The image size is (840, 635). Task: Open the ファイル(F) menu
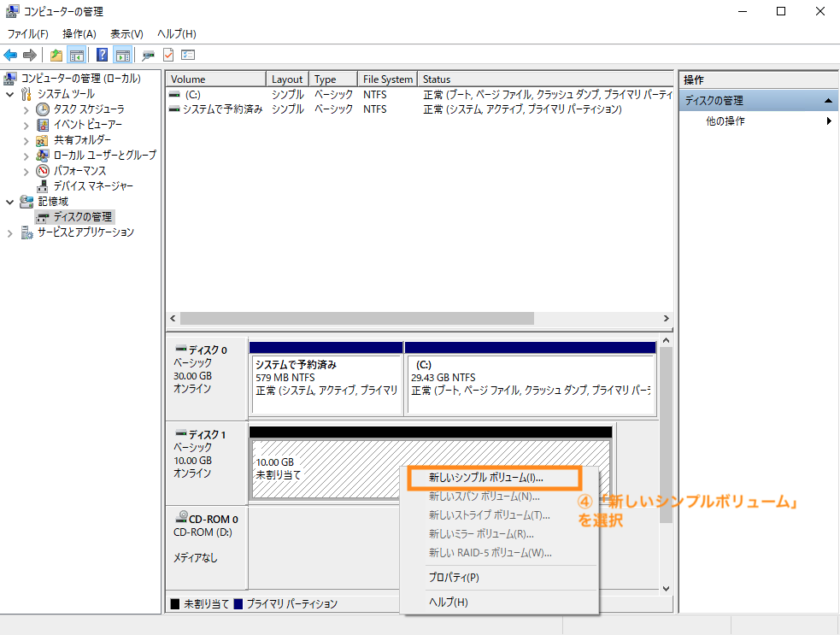point(28,34)
